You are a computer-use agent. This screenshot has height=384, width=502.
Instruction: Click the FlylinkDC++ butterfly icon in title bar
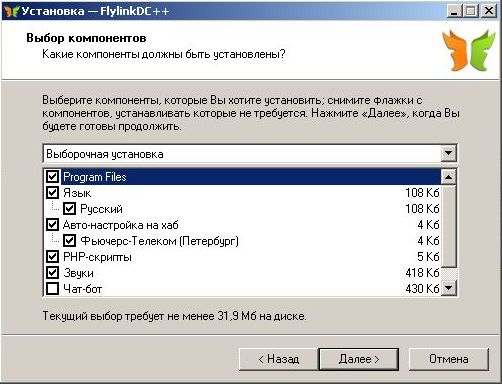click(11, 11)
